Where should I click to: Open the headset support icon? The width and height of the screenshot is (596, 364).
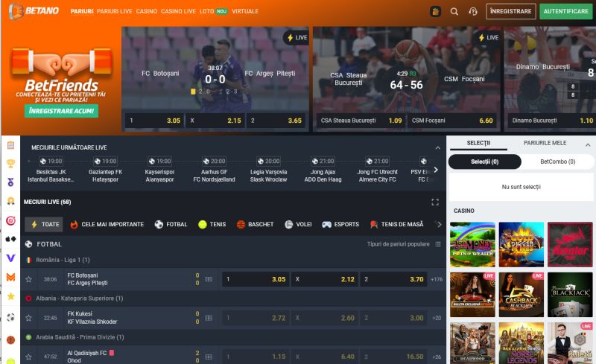tap(473, 11)
